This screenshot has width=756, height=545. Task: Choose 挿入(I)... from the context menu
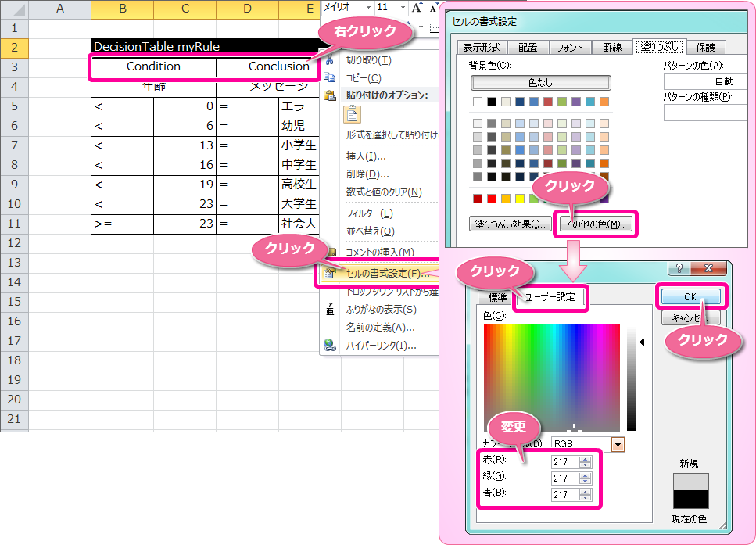pos(366,156)
